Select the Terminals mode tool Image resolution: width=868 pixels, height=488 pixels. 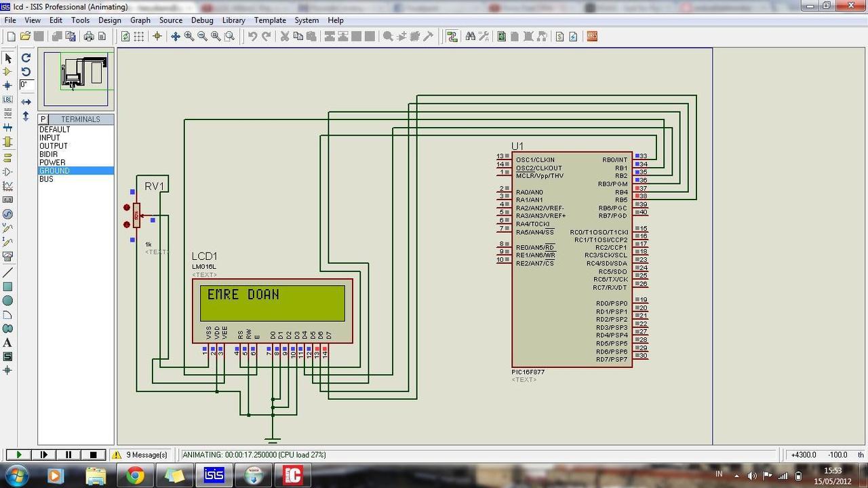[8, 157]
